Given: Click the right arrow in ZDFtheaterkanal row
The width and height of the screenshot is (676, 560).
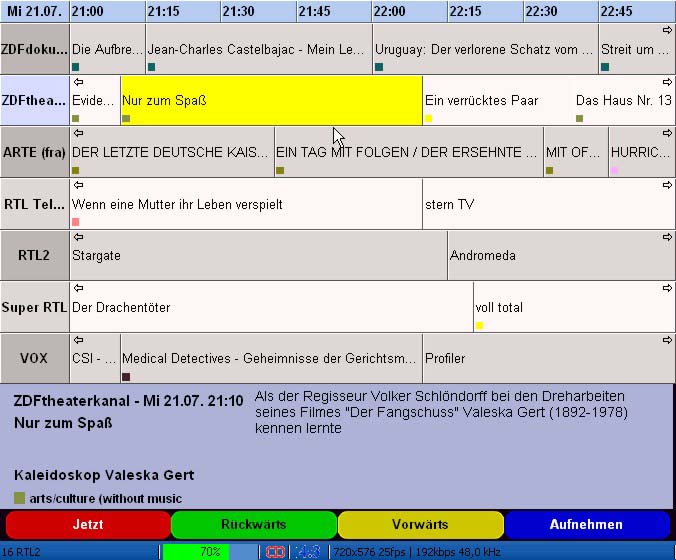Looking at the screenshot, I should click(667, 82).
